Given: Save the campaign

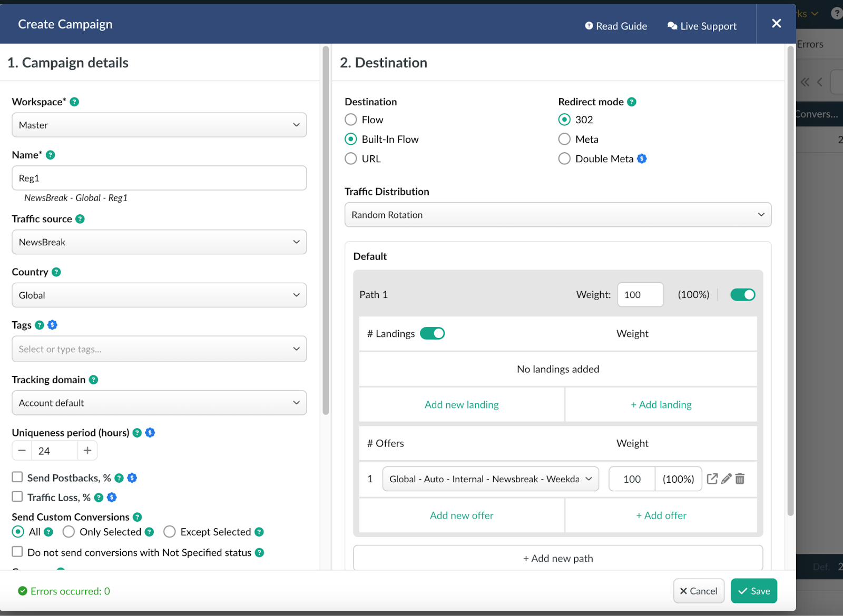Looking at the screenshot, I should pos(753,591).
